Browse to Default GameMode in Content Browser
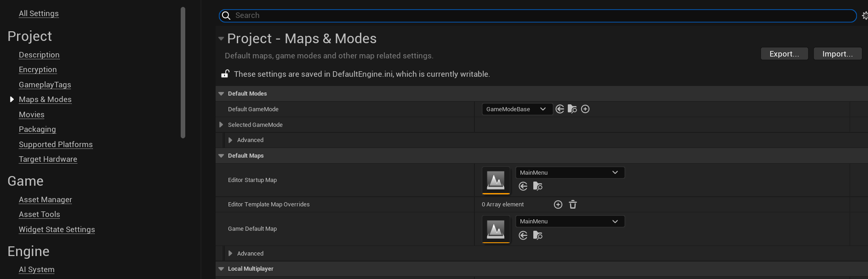Screen dimensions: 868x279 [x=572, y=109]
